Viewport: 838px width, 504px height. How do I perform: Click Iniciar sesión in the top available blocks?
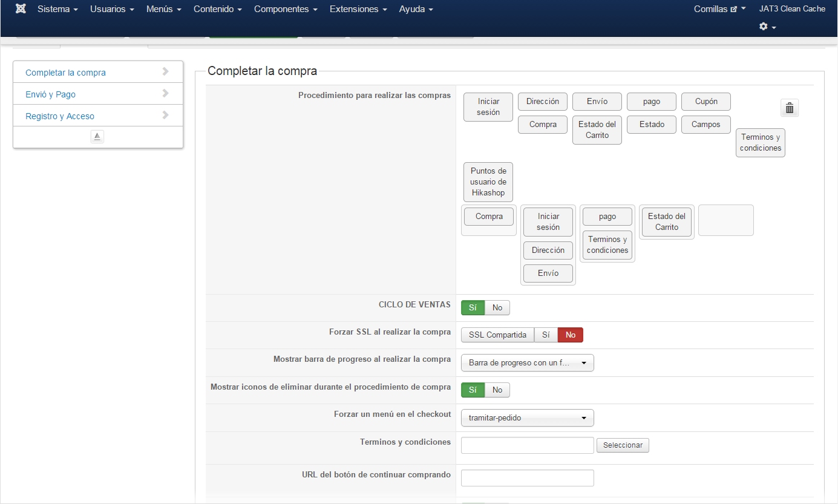[488, 106]
